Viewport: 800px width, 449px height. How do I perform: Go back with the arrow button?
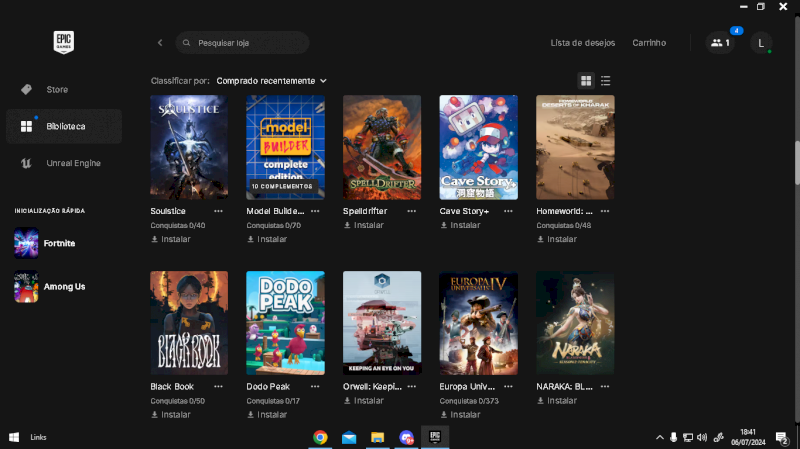[x=160, y=43]
